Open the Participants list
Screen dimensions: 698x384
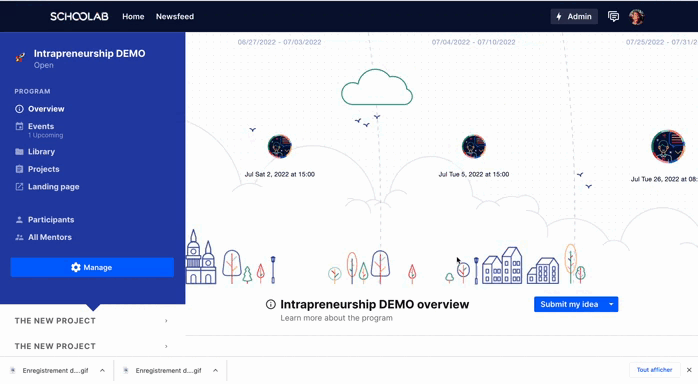pyautogui.click(x=51, y=220)
